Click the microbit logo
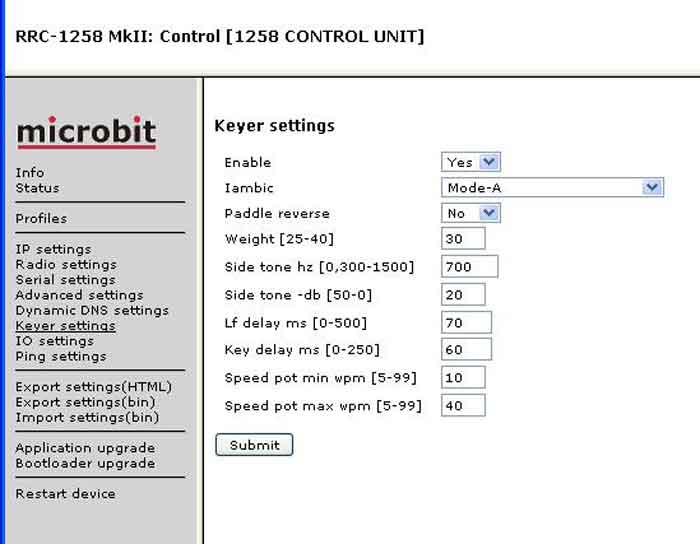 pyautogui.click(x=87, y=133)
